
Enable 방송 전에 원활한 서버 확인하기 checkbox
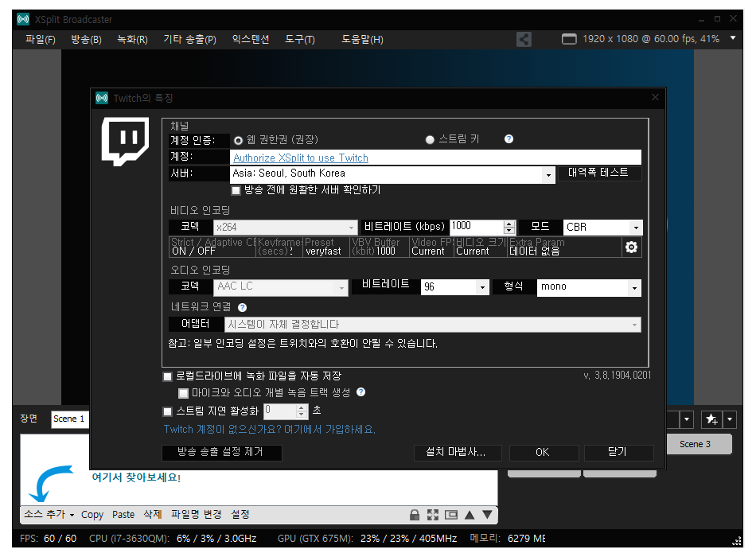[x=236, y=190]
